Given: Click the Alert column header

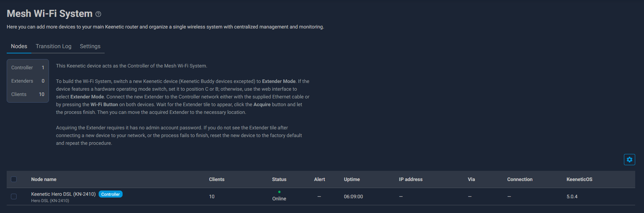Looking at the screenshot, I should pos(320,179).
